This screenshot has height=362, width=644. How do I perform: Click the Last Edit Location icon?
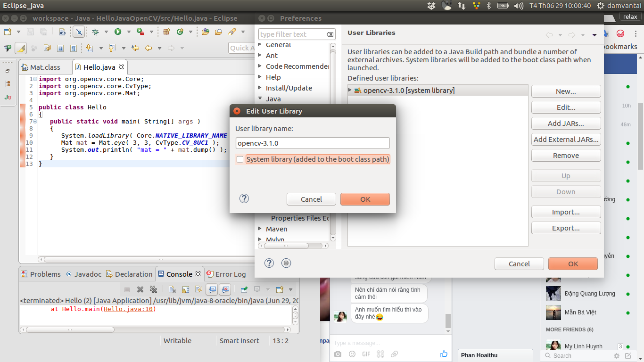[135, 48]
